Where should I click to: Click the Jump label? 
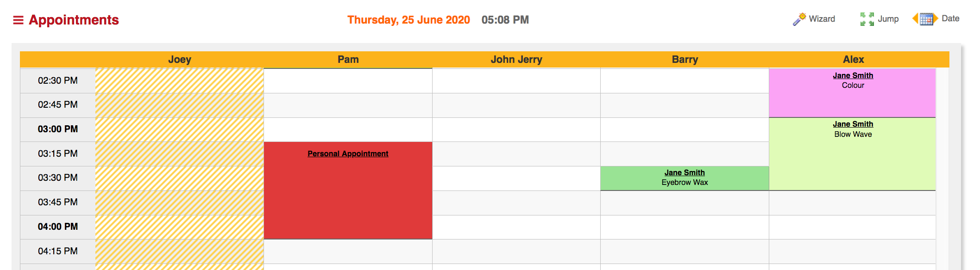click(x=888, y=19)
